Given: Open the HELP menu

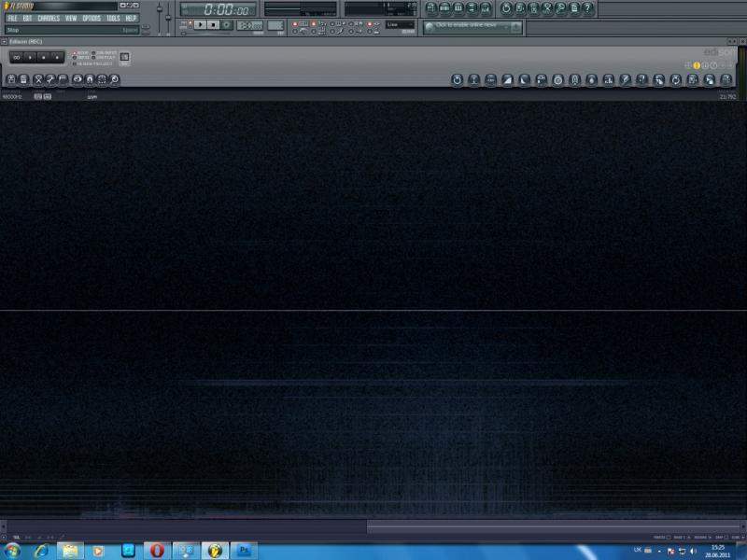Looking at the screenshot, I should click(131, 18).
